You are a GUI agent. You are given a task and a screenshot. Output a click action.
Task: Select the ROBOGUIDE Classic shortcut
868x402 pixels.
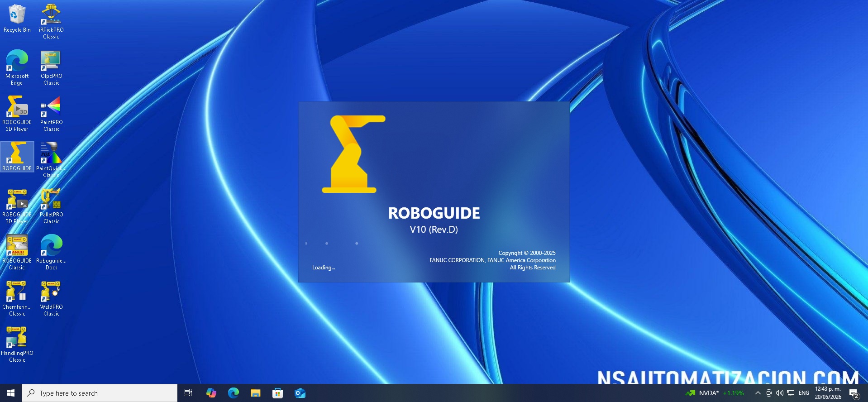(17, 252)
